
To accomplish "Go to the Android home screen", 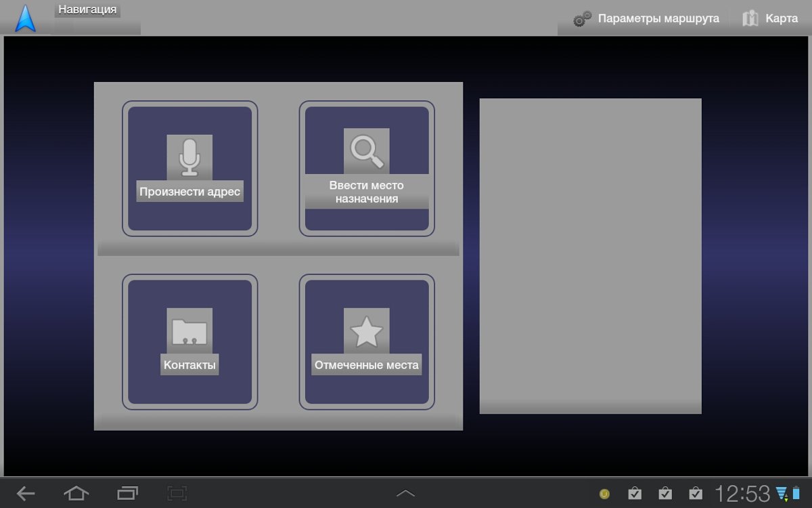I will (x=76, y=493).
